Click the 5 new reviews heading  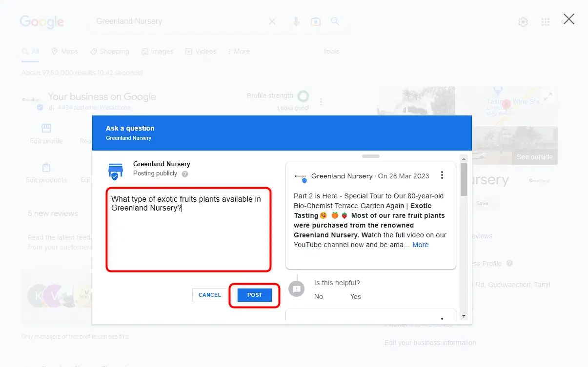pos(53,213)
